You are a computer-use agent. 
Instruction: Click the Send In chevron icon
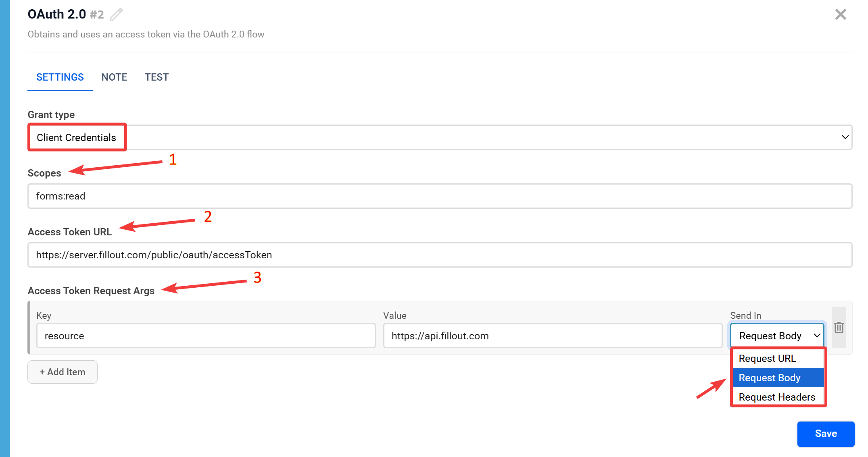coord(817,336)
